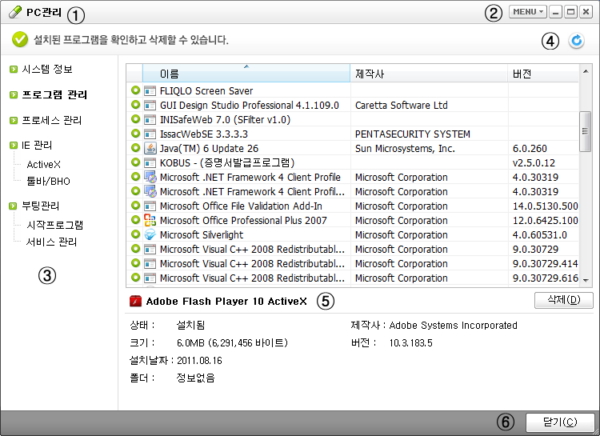Select FLIQLO Screen Saver row
The image size is (600, 436).
point(352,91)
